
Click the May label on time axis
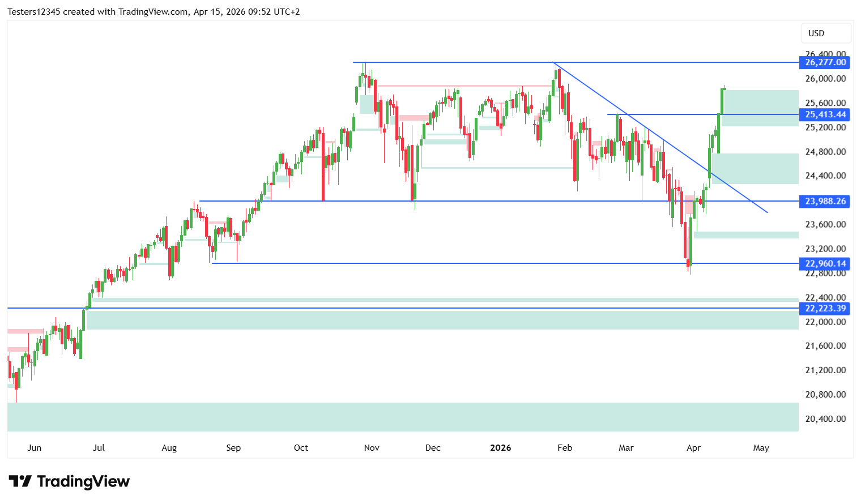click(x=761, y=448)
